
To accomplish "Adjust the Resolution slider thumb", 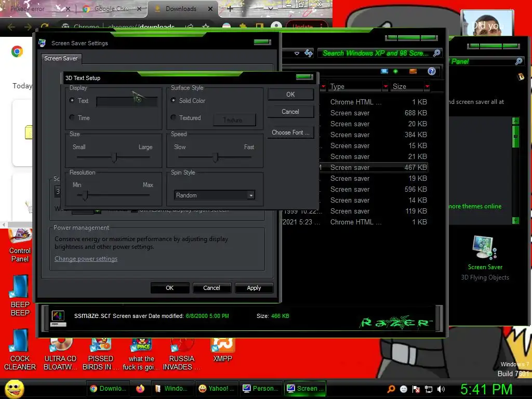I will click(85, 195).
